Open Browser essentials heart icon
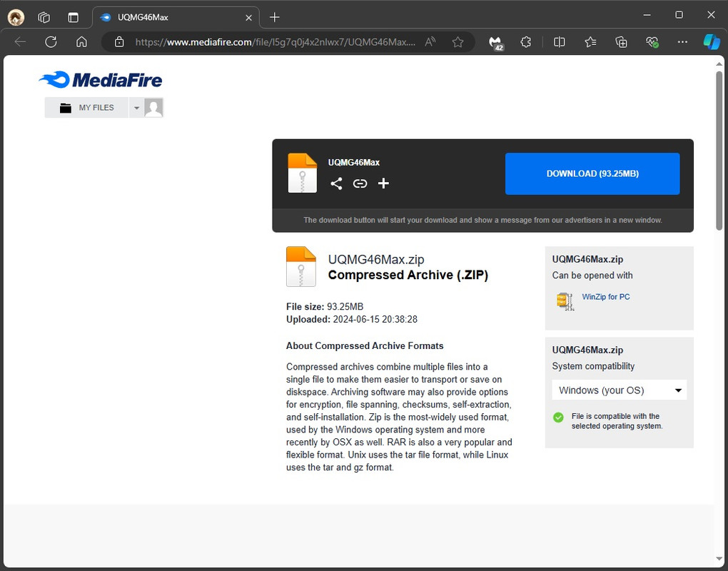This screenshot has height=571, width=728. (652, 42)
